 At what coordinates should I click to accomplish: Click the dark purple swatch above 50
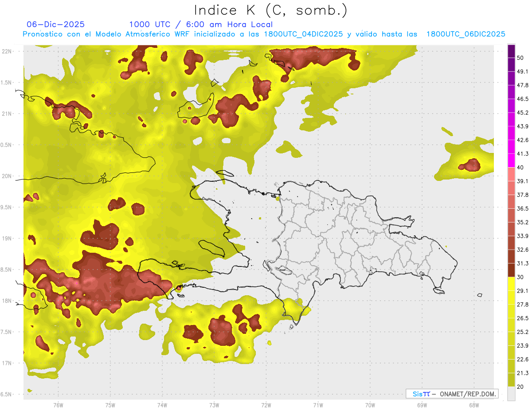coord(511,51)
